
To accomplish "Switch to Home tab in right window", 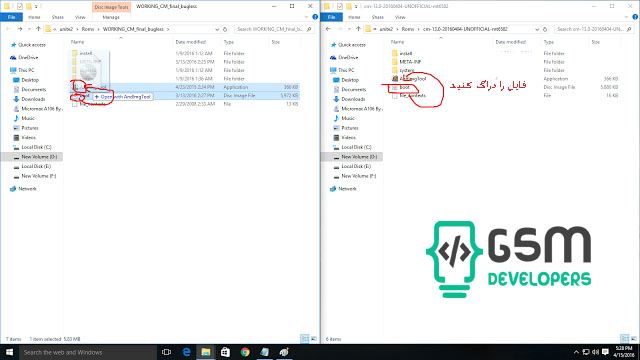I will (354, 17).
